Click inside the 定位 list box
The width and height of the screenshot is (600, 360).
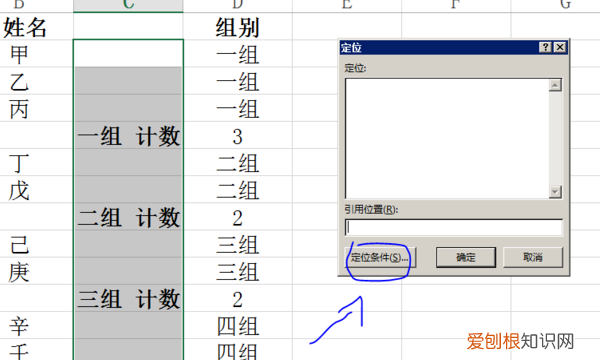[447, 138]
